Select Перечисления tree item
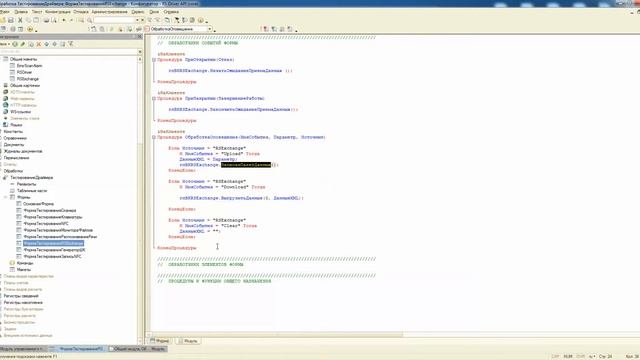The width and height of the screenshot is (640, 360). [x=16, y=158]
